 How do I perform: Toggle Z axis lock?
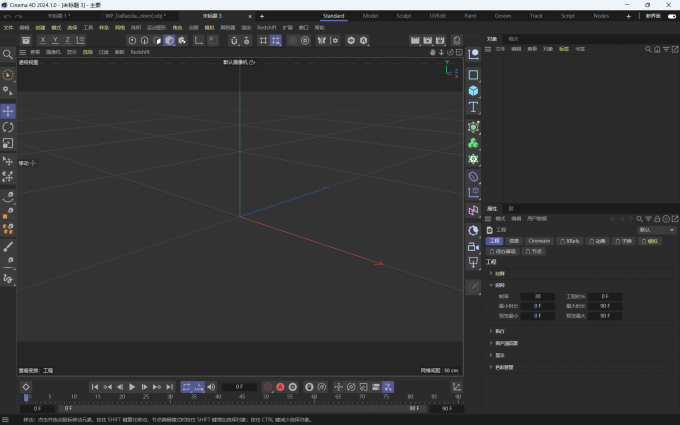pyautogui.click(x=67, y=40)
